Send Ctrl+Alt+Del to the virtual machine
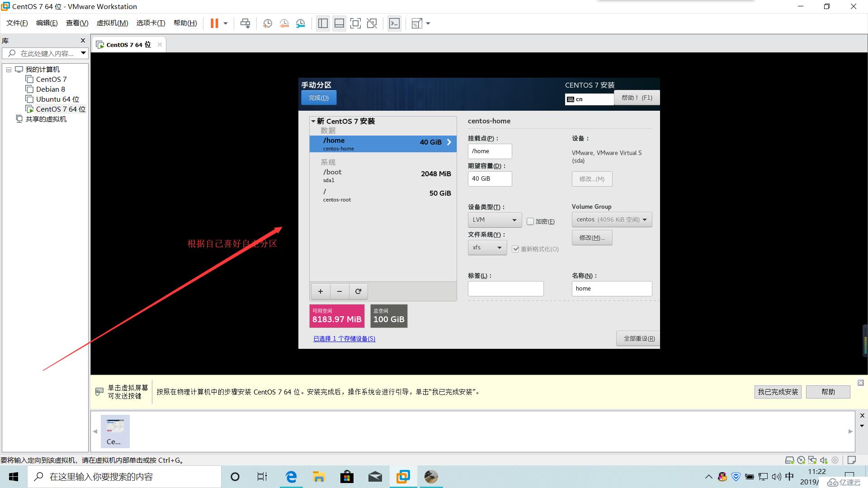868x488 pixels. [x=245, y=23]
